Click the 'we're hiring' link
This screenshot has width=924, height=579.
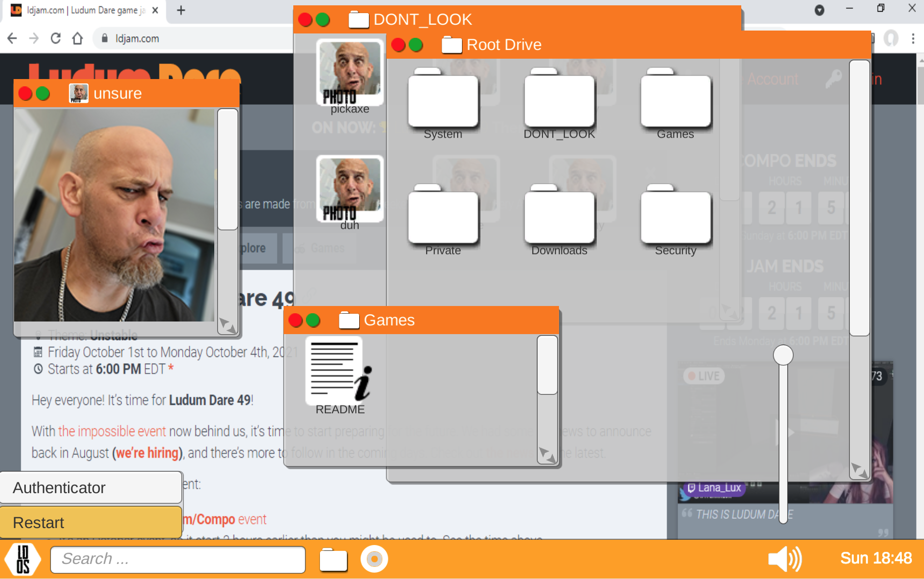click(147, 452)
